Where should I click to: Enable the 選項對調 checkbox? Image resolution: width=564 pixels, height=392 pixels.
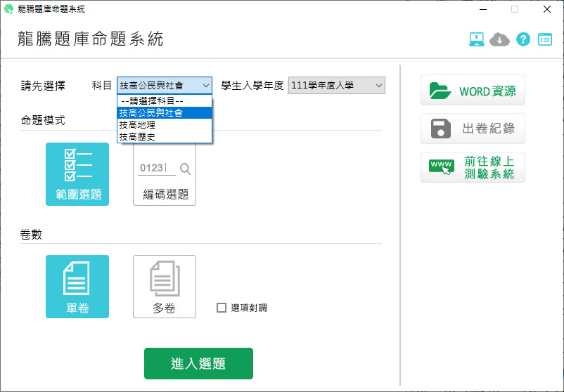click(x=222, y=308)
